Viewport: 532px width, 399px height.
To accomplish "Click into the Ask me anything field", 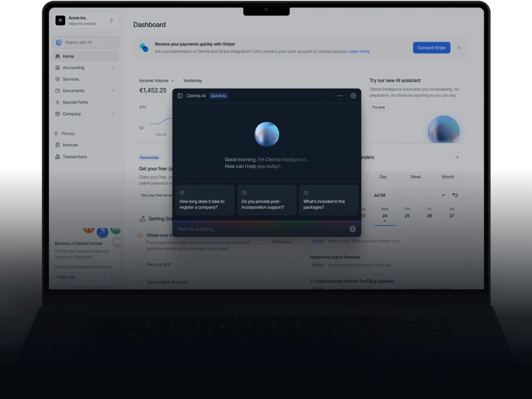I will [x=261, y=229].
